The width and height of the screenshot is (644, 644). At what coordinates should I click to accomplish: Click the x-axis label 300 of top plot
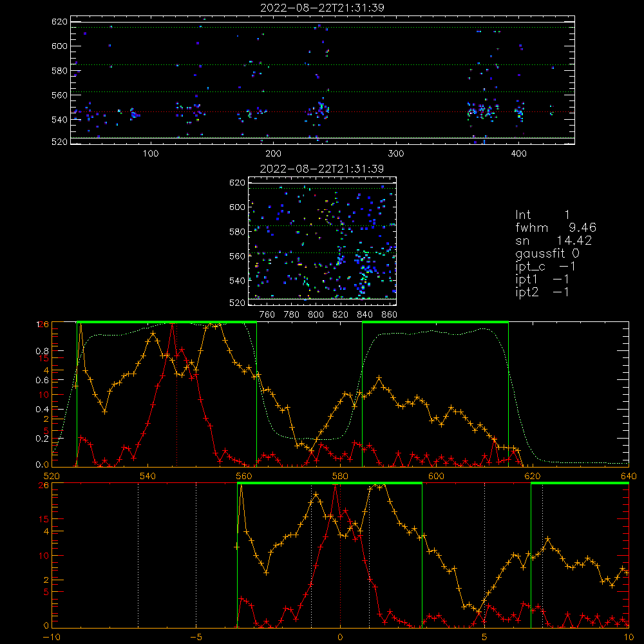(396, 154)
